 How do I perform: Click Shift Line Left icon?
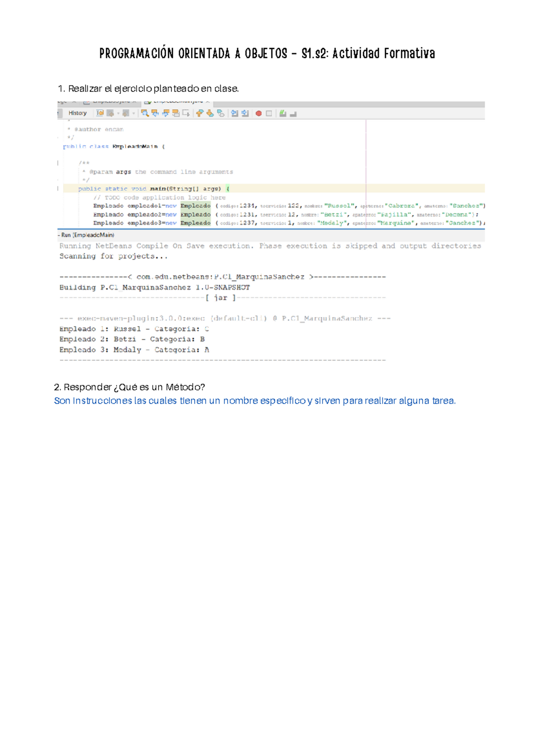235,113
